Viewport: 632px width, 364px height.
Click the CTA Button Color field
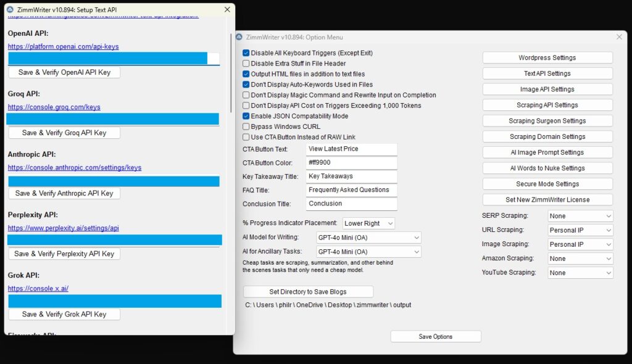coord(351,163)
